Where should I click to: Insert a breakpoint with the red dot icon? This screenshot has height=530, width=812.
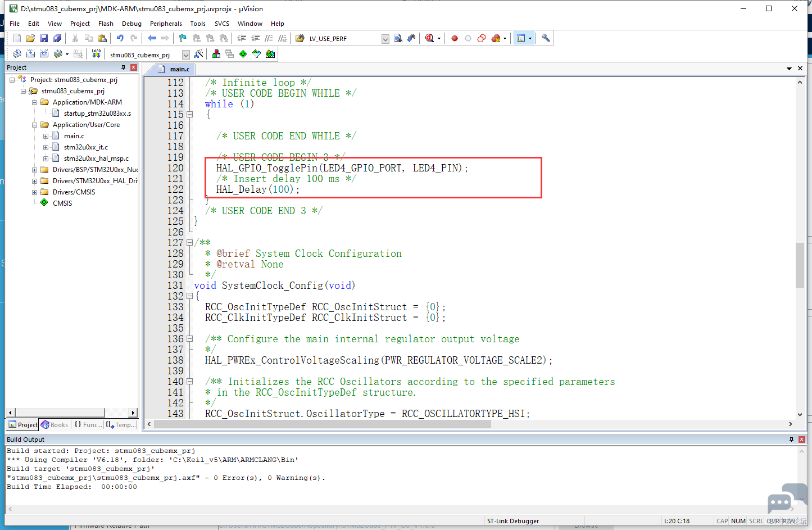point(455,38)
